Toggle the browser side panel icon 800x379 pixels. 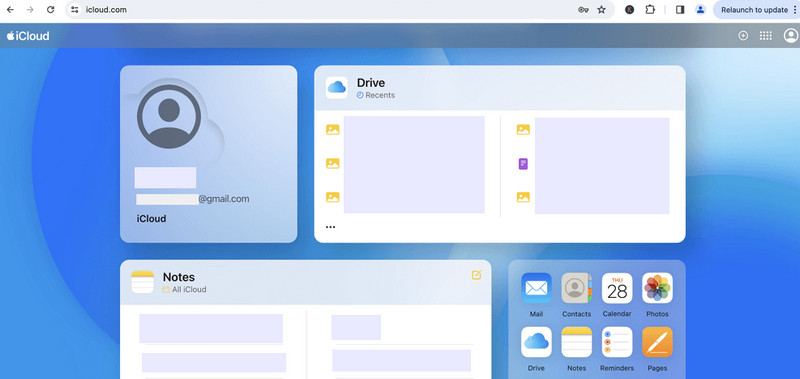[x=680, y=10]
